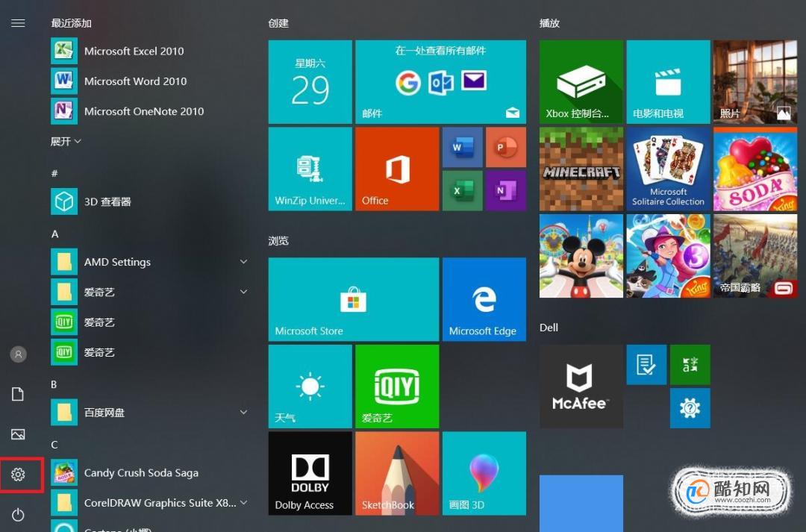Expand the 百度网盘 folder chevron
Viewport: 806px width, 532px height.
pyautogui.click(x=243, y=412)
